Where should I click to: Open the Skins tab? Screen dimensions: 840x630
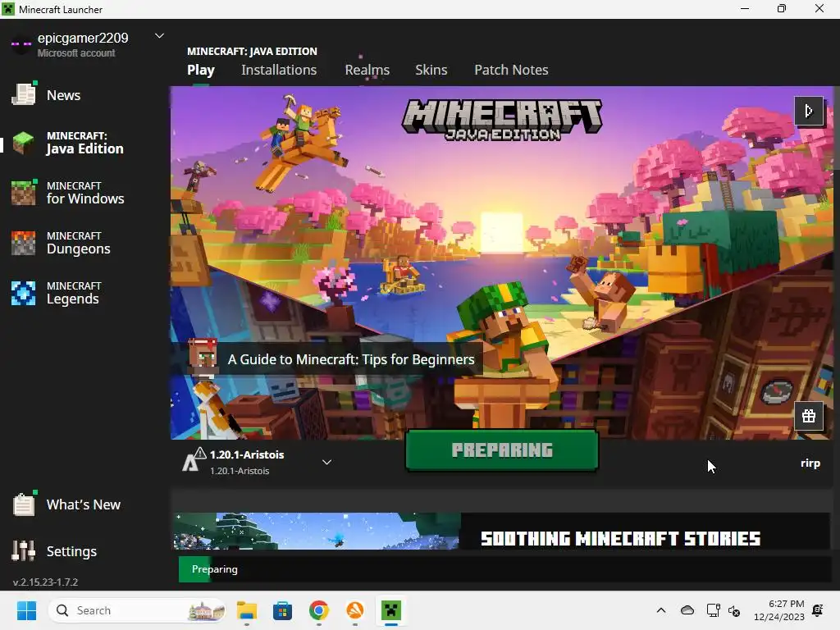pos(431,70)
